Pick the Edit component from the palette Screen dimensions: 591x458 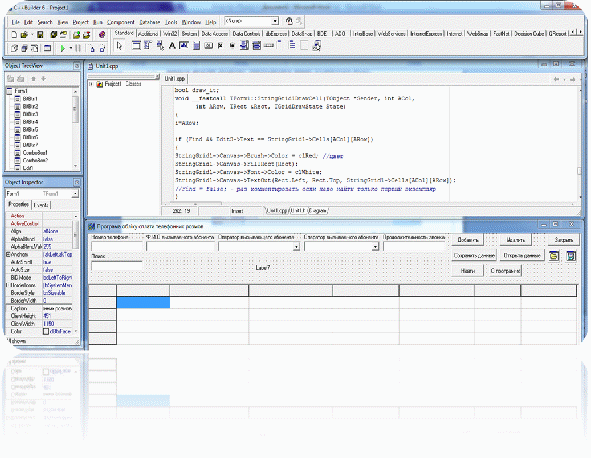coord(184,46)
